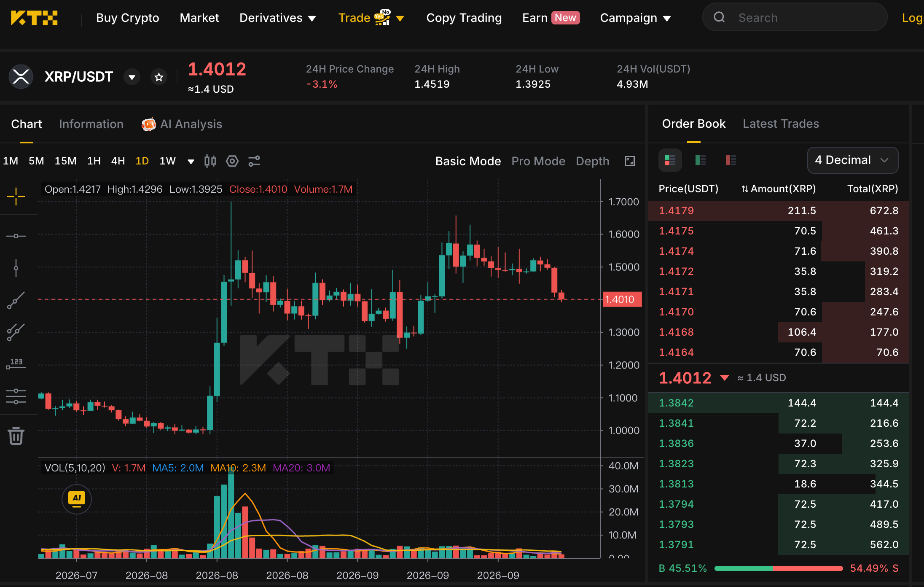
Task: Click the Price(USDT) column header
Action: 688,188
